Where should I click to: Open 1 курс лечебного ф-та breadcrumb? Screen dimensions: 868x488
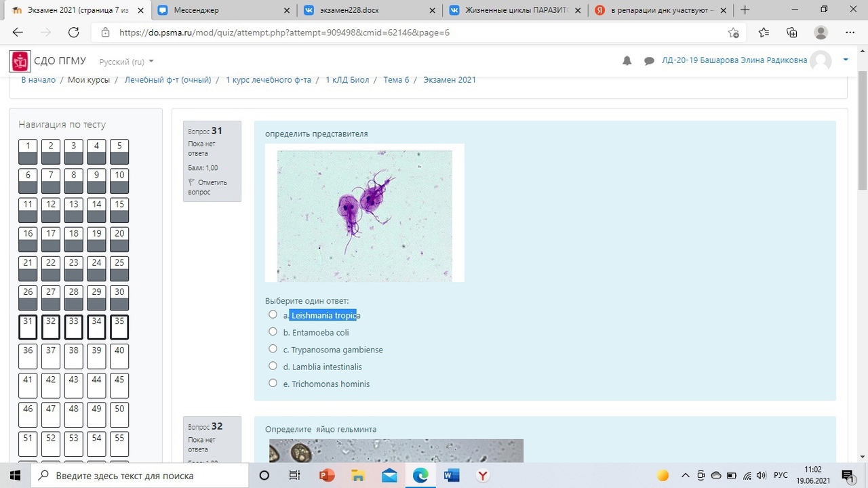269,80
